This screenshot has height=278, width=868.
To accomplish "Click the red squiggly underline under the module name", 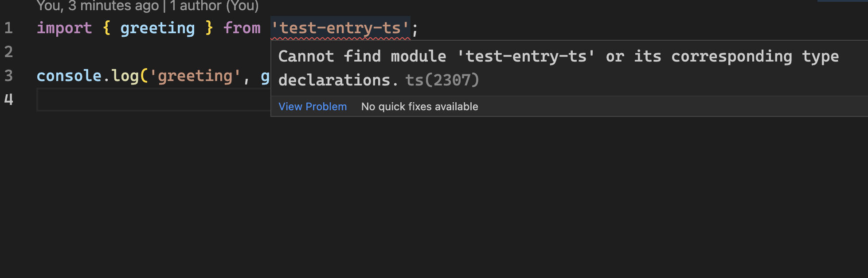I will pyautogui.click(x=340, y=39).
